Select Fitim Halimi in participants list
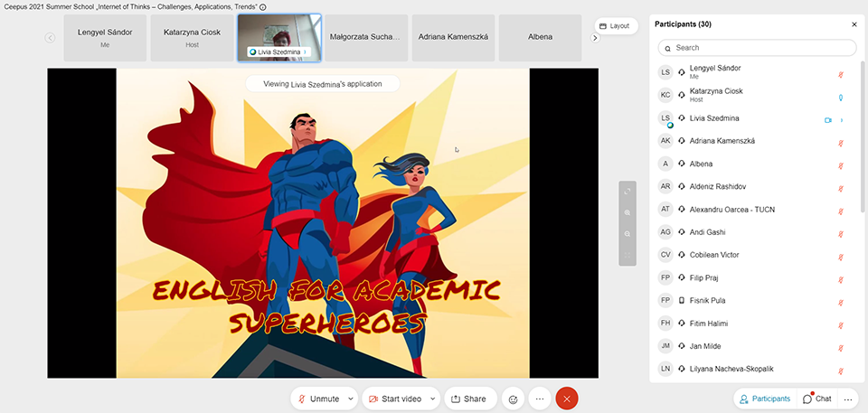Image resolution: width=868 pixels, height=413 pixels. pyautogui.click(x=753, y=324)
